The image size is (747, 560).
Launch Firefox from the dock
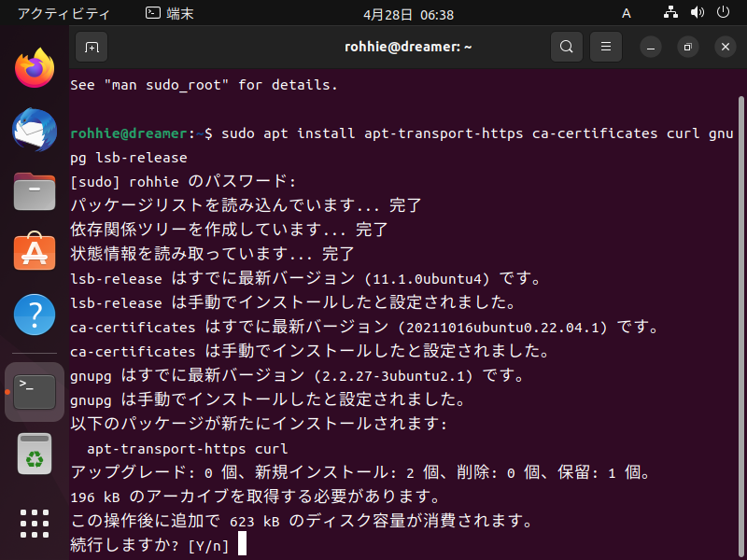pos(35,68)
